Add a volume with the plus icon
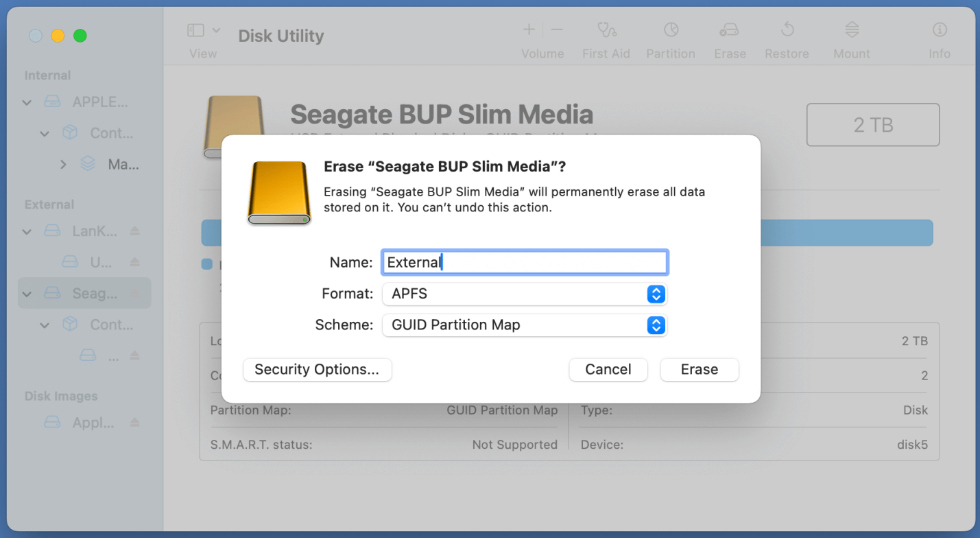 point(528,30)
